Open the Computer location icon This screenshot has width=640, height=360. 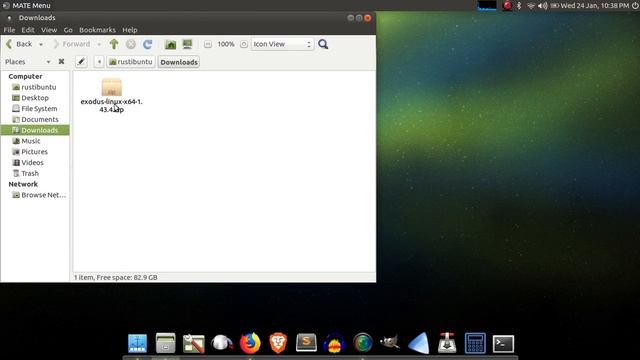(x=187, y=44)
